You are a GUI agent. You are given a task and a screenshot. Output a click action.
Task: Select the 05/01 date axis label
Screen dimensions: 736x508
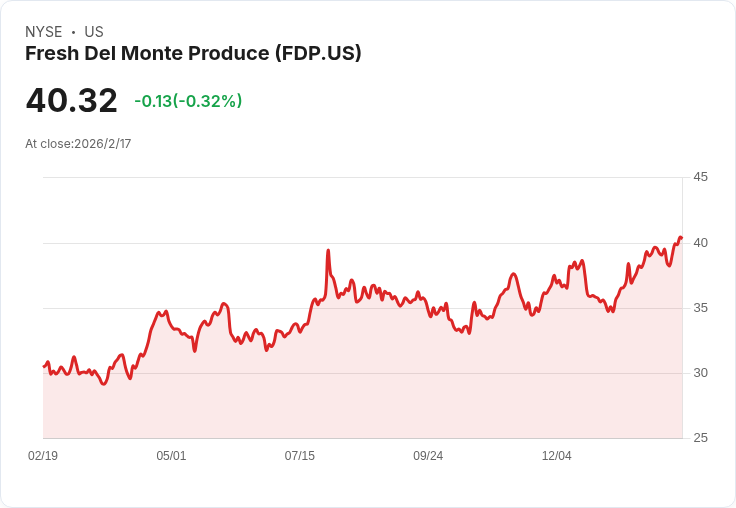coord(171,456)
